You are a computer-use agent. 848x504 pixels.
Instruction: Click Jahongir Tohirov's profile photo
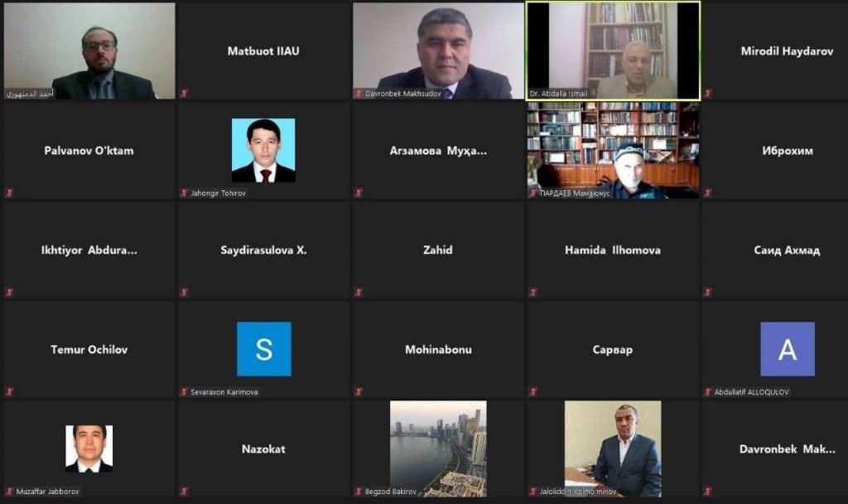[263, 150]
